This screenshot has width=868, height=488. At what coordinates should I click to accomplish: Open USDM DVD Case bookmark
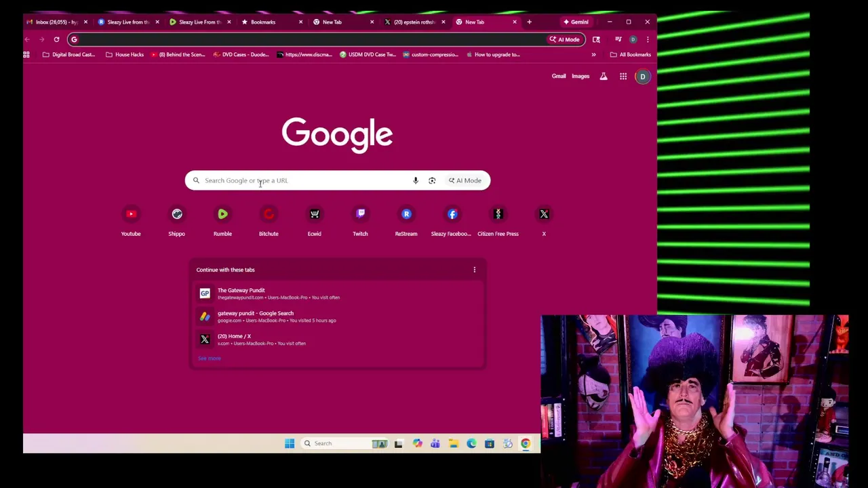coord(368,54)
